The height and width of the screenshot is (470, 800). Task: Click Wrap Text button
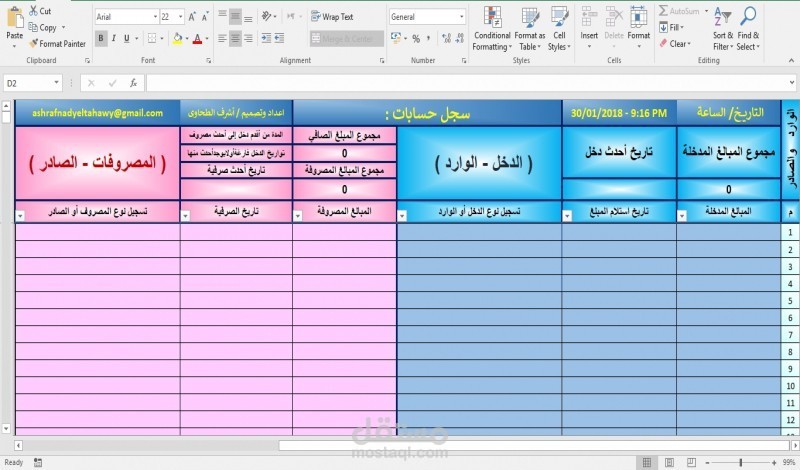pos(332,17)
